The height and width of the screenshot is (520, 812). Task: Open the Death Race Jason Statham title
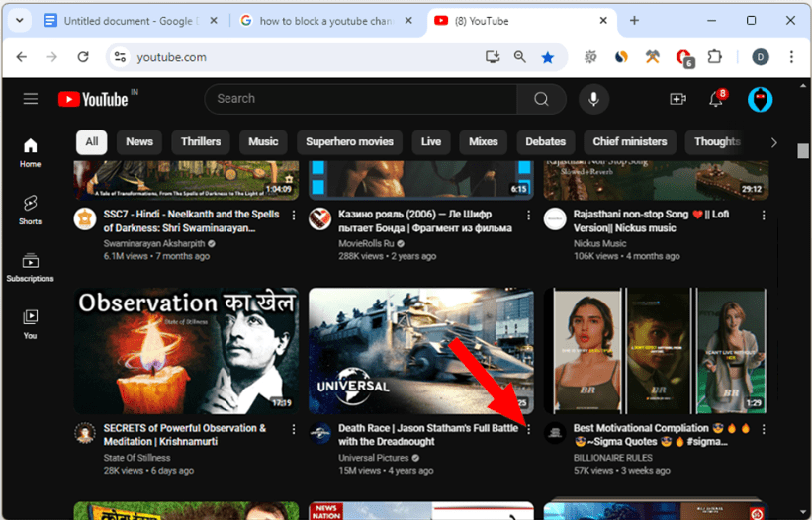(x=428, y=435)
